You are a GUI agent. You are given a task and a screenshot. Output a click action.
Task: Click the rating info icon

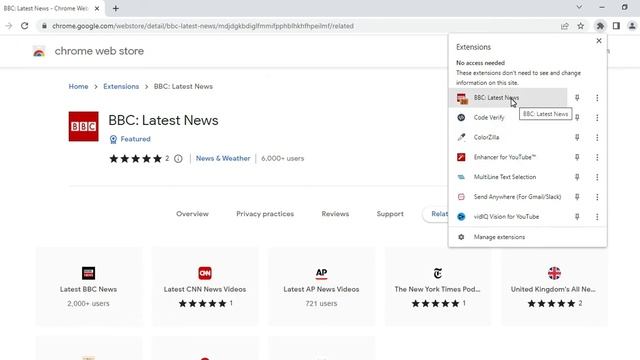pyautogui.click(x=178, y=158)
